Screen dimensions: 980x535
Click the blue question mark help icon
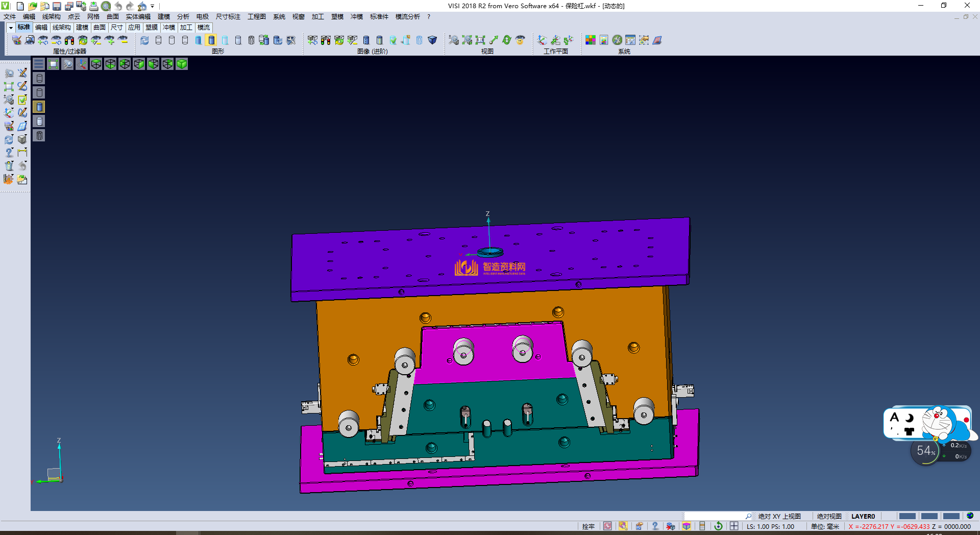(655, 526)
